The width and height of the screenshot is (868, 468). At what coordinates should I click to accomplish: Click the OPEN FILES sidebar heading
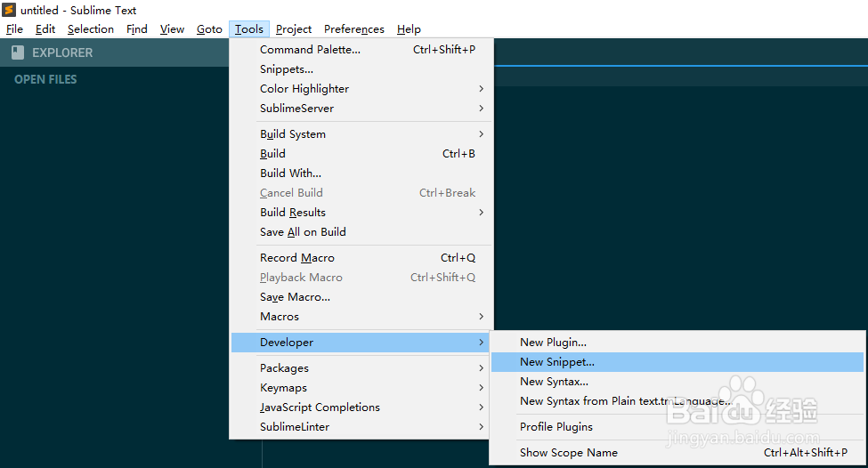coord(45,79)
